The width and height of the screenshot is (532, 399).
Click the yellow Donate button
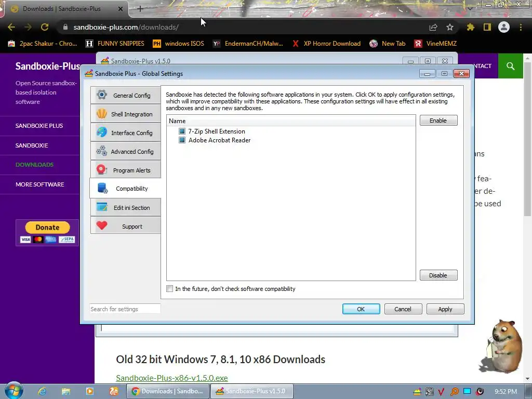[47, 228]
